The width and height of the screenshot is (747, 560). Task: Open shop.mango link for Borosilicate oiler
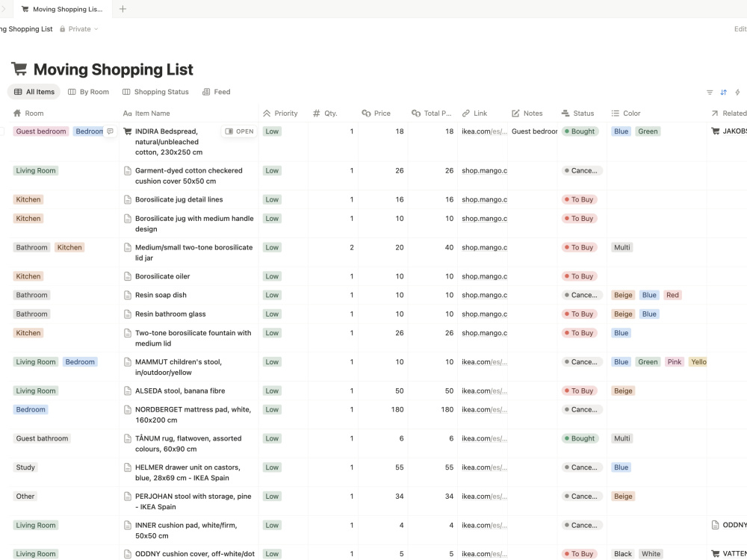tap(484, 276)
